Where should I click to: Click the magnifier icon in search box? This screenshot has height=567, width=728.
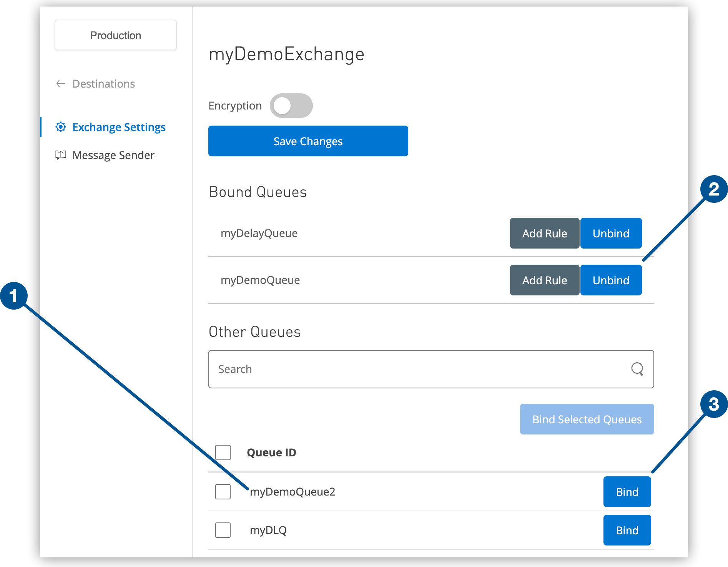click(637, 369)
